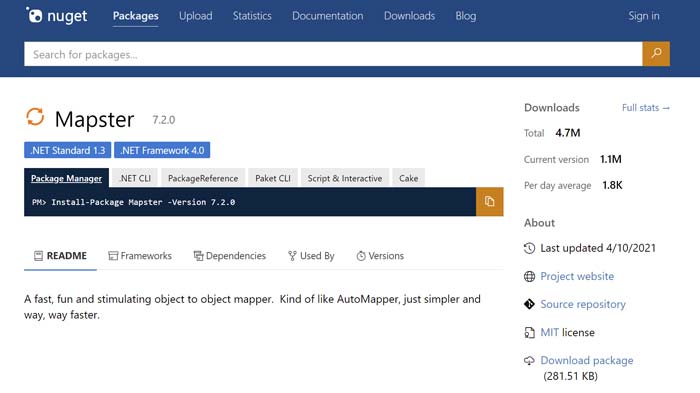The width and height of the screenshot is (700, 393).
Task: Click the .NET Standard 1.3 badge
Action: pos(67,150)
